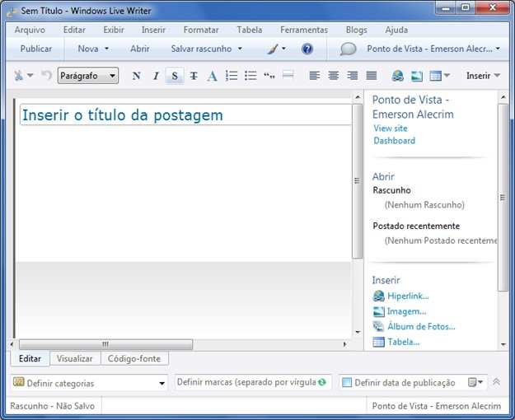Click the Hiperlink... sidebar link

tap(408, 296)
